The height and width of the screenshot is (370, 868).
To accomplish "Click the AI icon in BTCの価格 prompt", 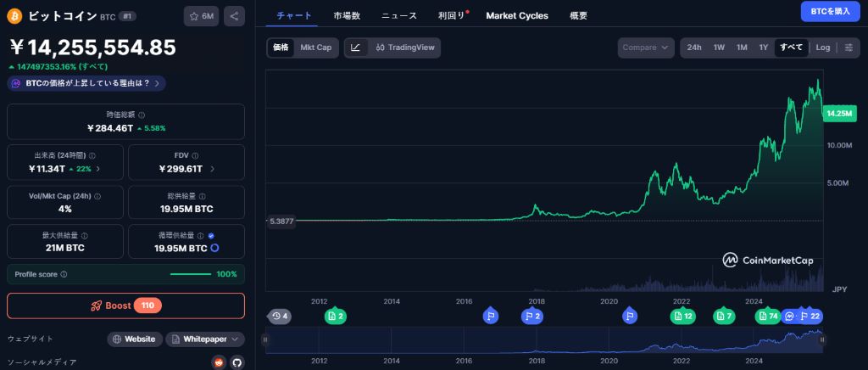I will click(x=17, y=83).
